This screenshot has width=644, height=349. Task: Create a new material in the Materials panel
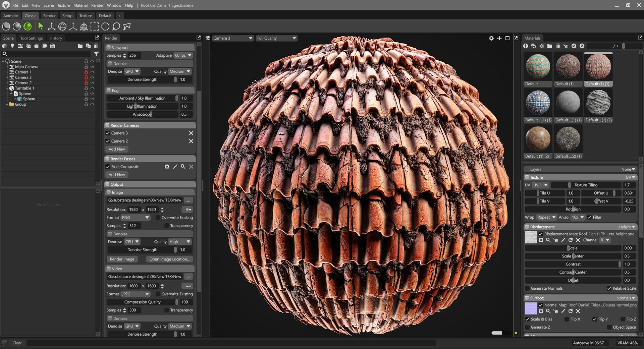point(525,46)
